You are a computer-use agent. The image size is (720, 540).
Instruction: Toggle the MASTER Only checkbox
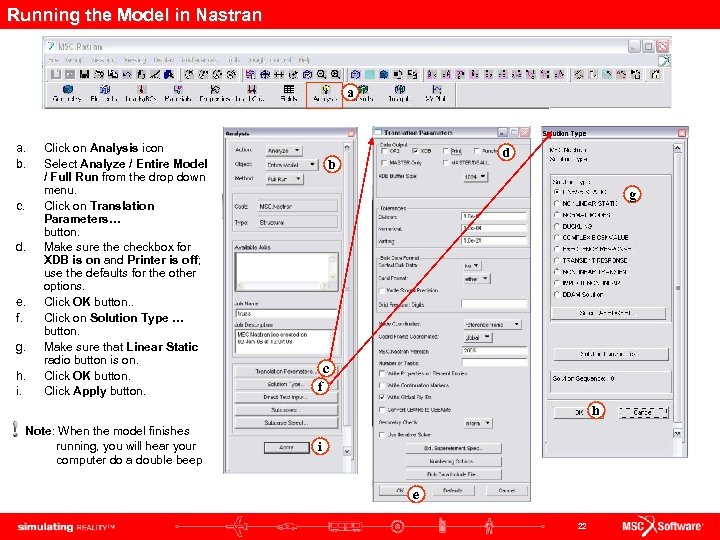[384, 163]
